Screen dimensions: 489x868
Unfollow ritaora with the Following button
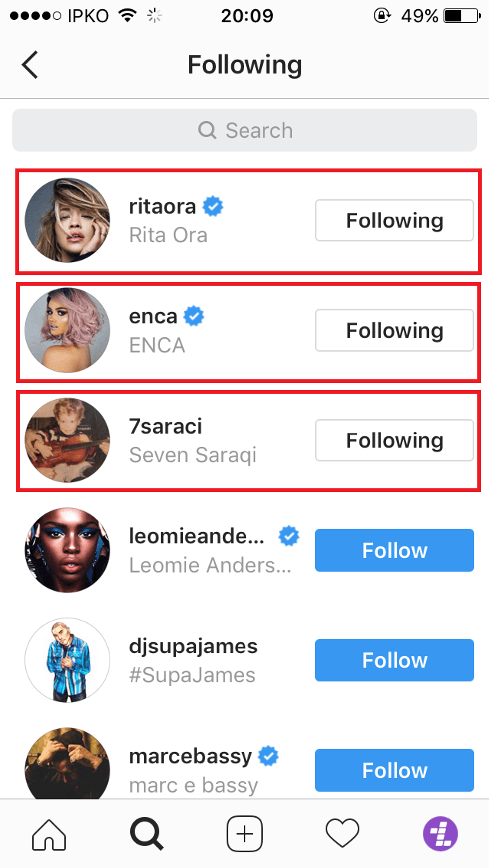pyautogui.click(x=394, y=220)
